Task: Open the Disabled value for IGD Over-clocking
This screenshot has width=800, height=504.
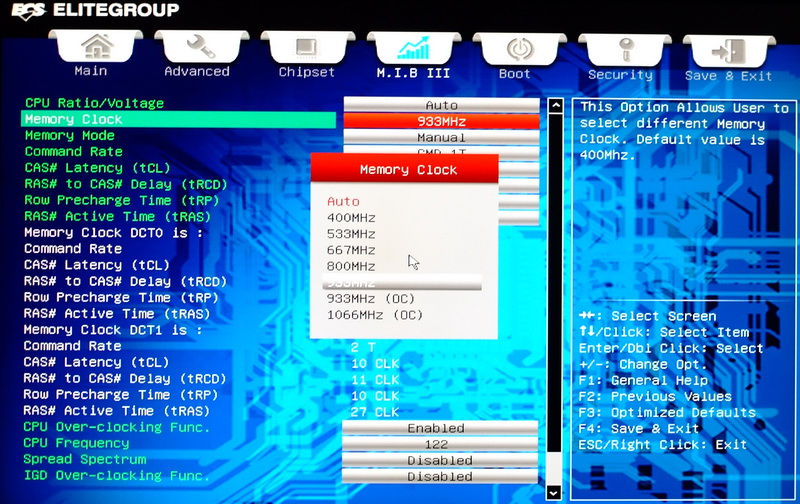Action: [440, 476]
